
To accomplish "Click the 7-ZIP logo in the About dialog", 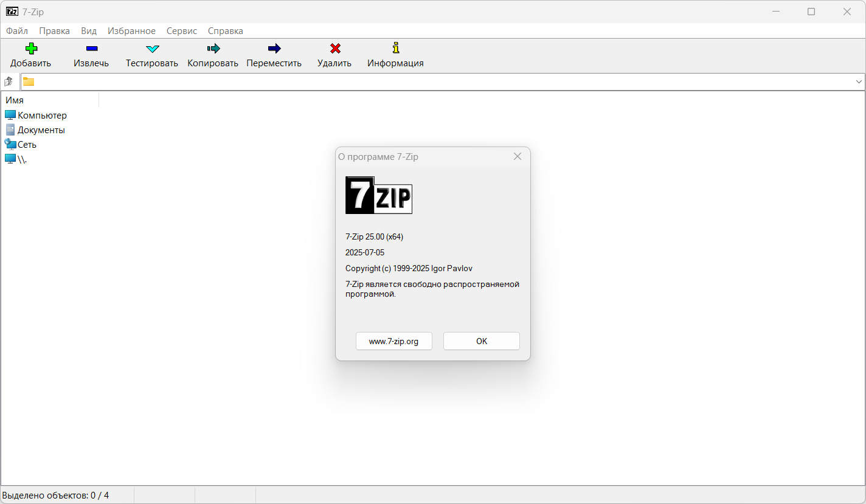I will click(x=378, y=195).
